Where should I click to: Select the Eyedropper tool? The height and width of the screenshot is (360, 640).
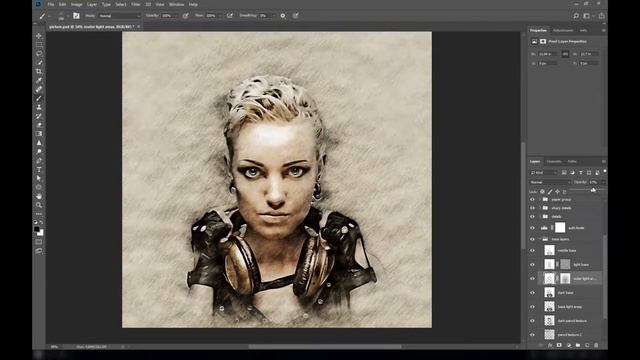point(39,80)
